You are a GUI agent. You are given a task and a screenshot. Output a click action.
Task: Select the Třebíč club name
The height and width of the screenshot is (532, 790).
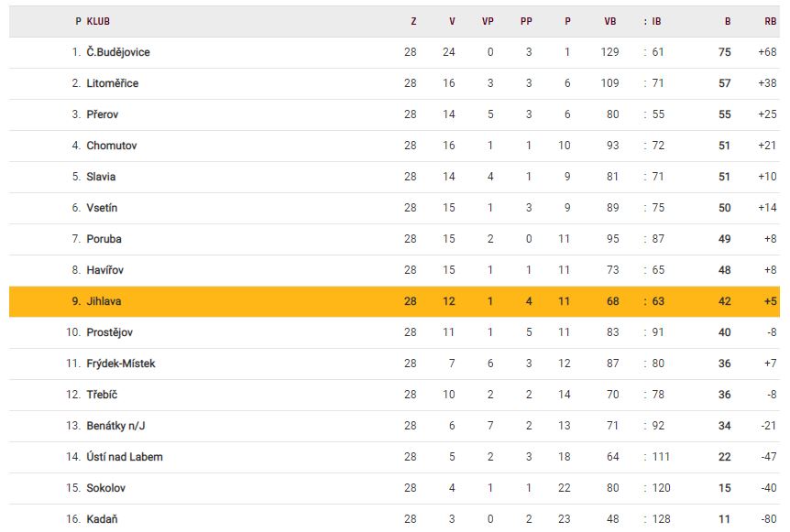[x=102, y=395]
